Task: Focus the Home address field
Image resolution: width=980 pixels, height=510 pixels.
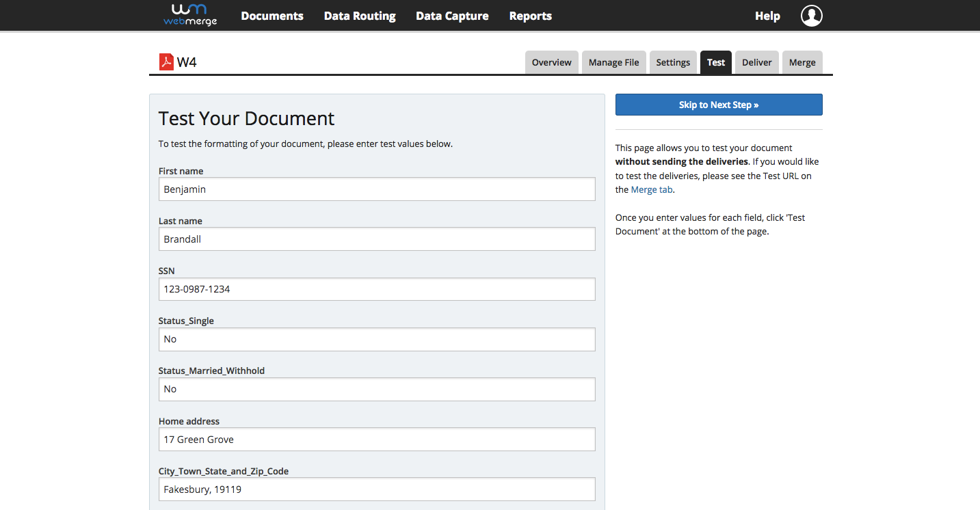Action: [377, 440]
